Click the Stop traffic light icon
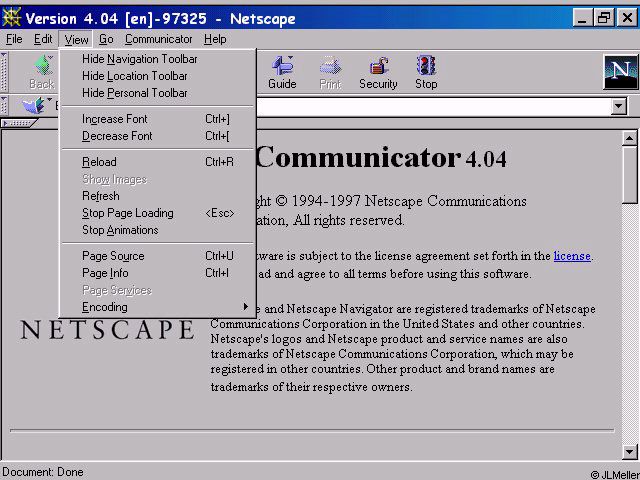640x480 pixels. (x=426, y=73)
